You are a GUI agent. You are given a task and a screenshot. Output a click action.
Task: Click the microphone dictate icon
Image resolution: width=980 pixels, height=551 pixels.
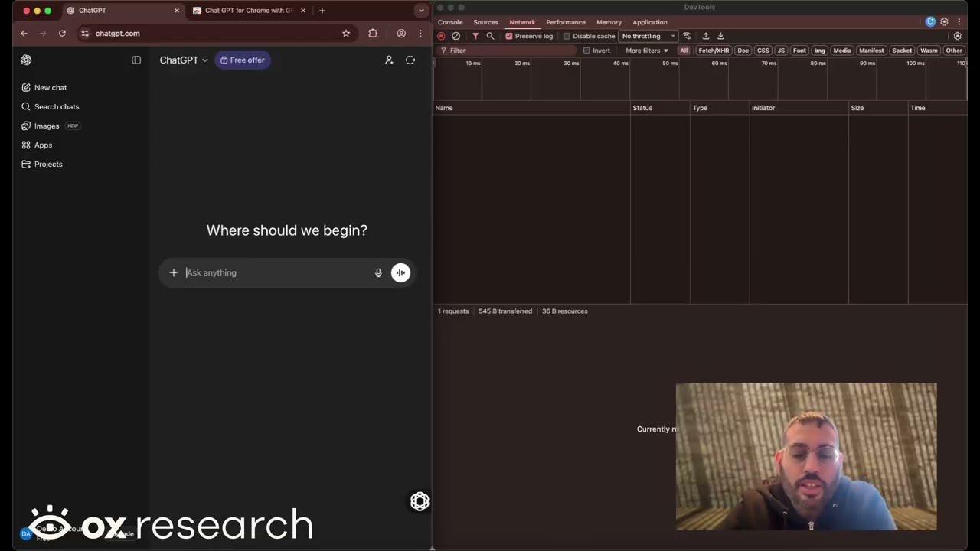378,272
